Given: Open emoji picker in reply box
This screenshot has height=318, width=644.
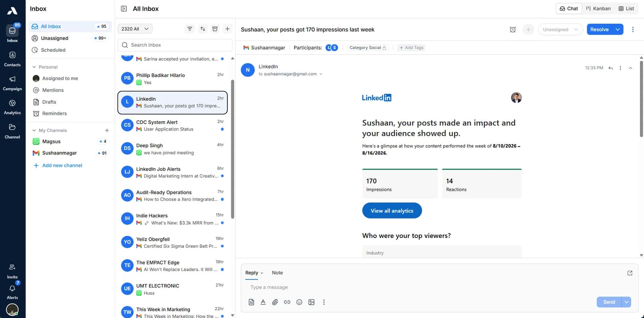Looking at the screenshot, I should pos(299,302).
